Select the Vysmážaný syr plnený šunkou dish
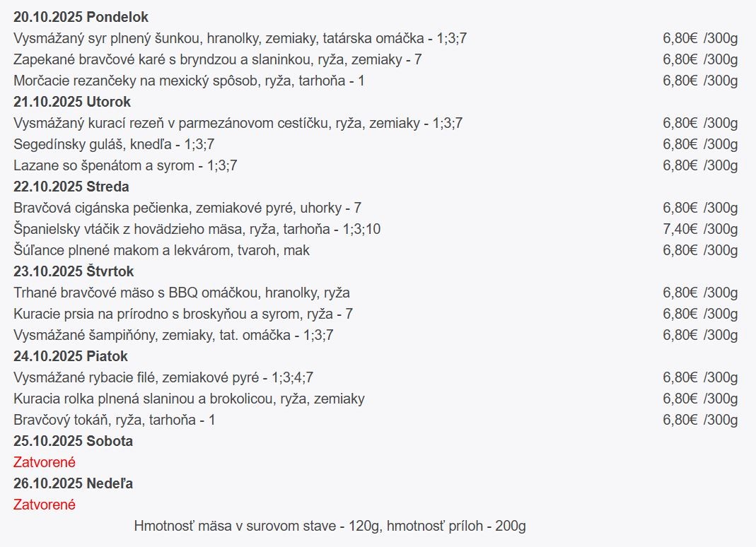The image size is (756, 547). (240, 38)
